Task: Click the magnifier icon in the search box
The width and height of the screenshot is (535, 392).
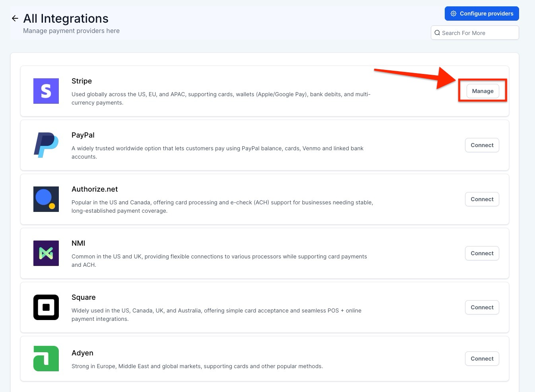Action: coord(437,33)
